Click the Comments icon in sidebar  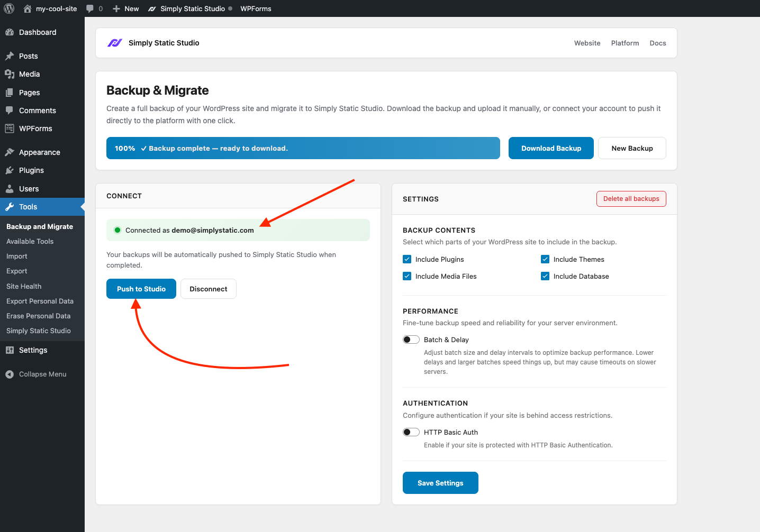pos(10,111)
